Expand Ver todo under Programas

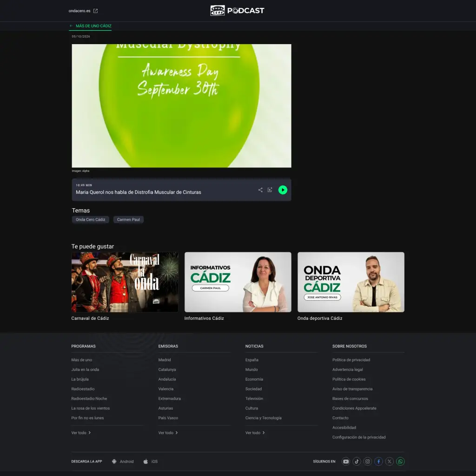(x=81, y=433)
